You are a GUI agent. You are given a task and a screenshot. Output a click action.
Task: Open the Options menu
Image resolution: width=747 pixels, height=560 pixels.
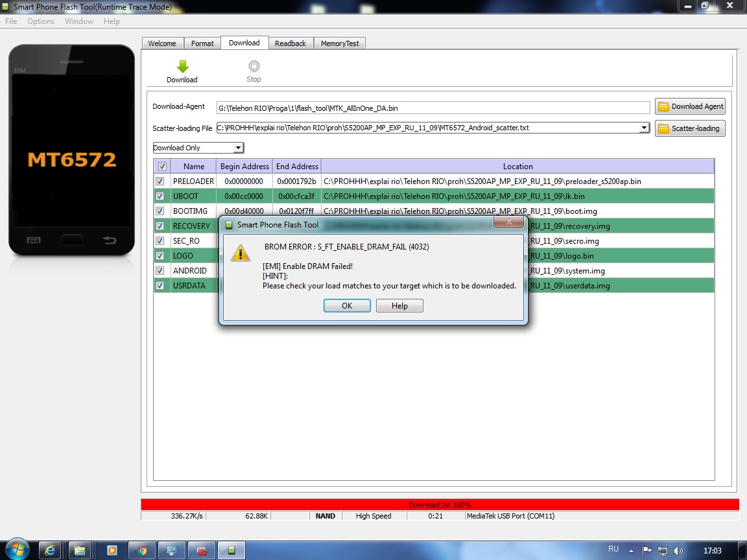click(x=40, y=21)
